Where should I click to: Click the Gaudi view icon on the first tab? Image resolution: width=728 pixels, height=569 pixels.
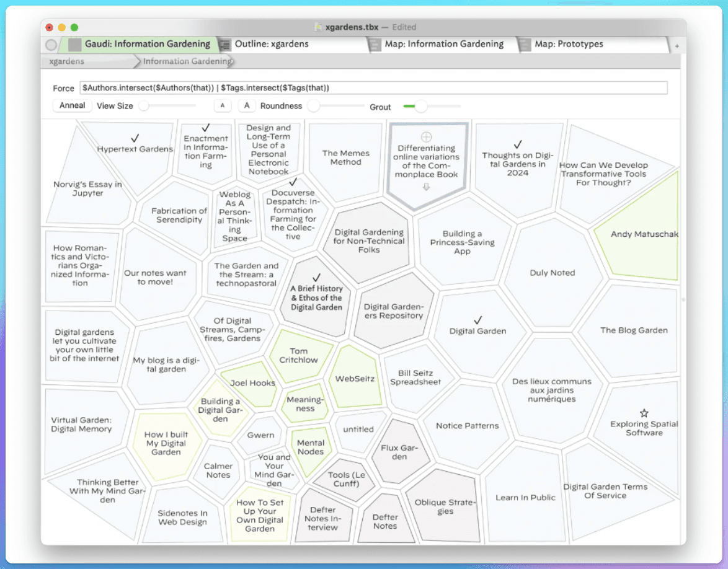click(x=75, y=45)
